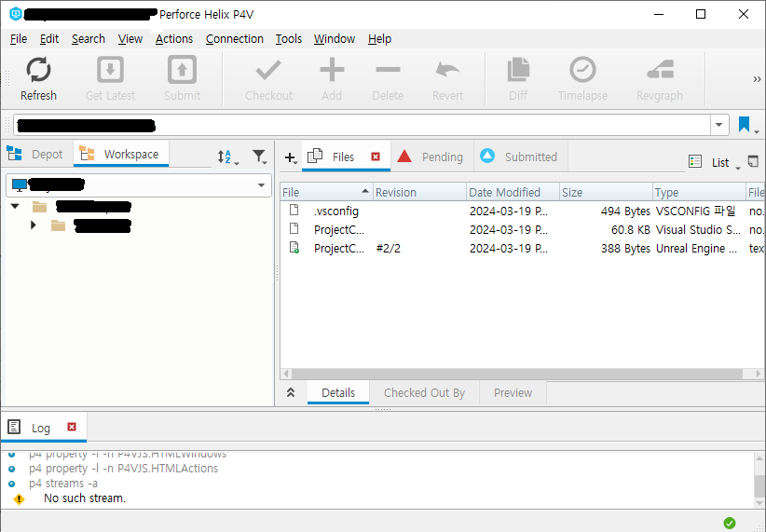Click the pop-out pane icon beside List

click(753, 161)
